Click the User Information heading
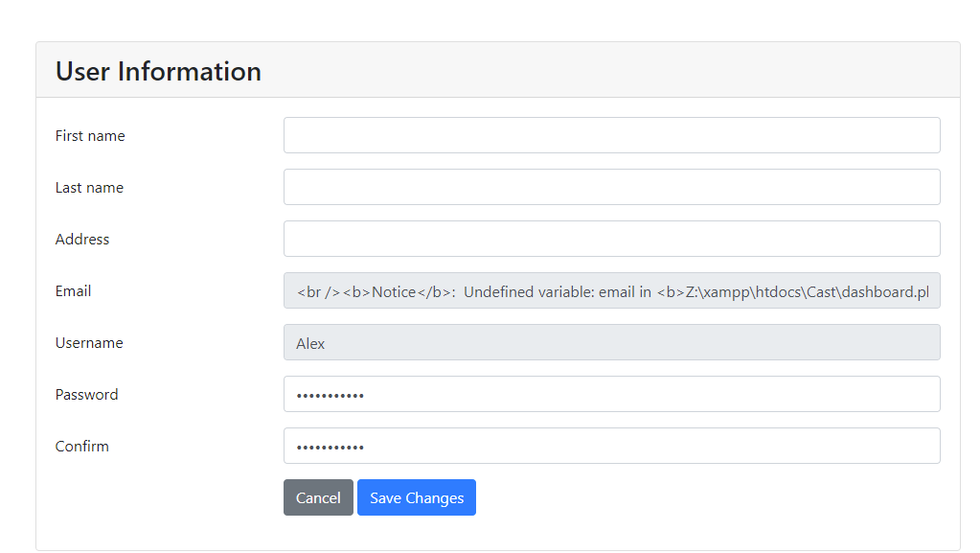The height and width of the screenshot is (553, 980). coord(157,71)
